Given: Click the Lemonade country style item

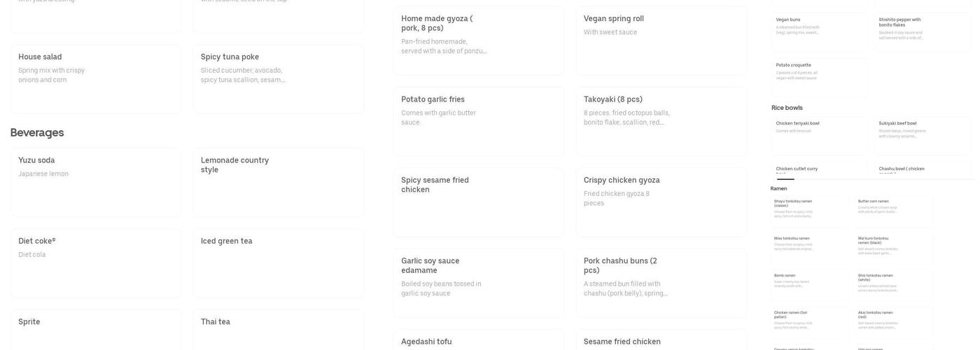Looking at the screenshot, I should click(279, 182).
